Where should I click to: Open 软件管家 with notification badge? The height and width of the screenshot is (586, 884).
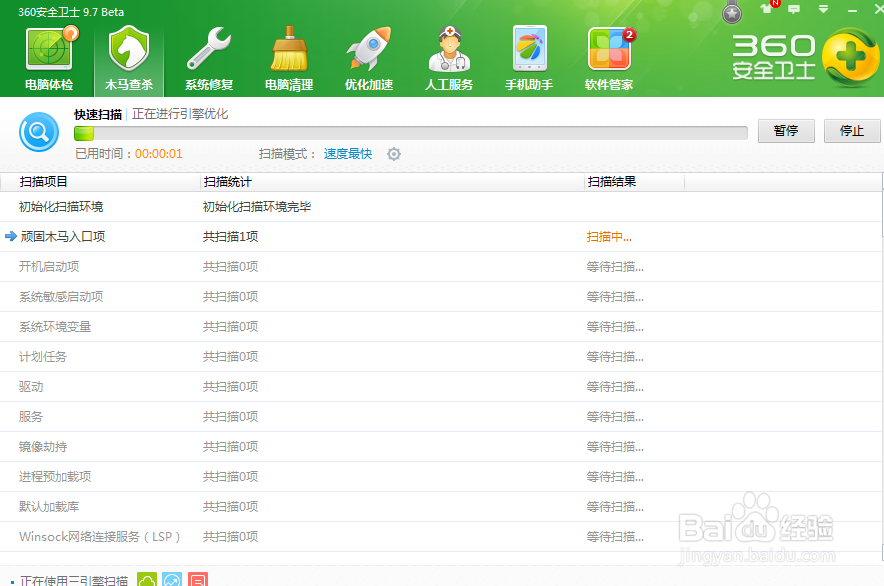pyautogui.click(x=608, y=55)
